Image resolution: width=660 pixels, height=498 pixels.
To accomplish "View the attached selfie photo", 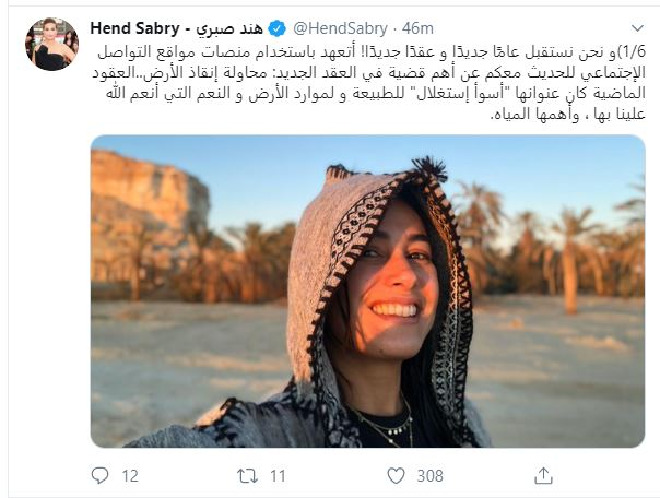I will (368, 291).
